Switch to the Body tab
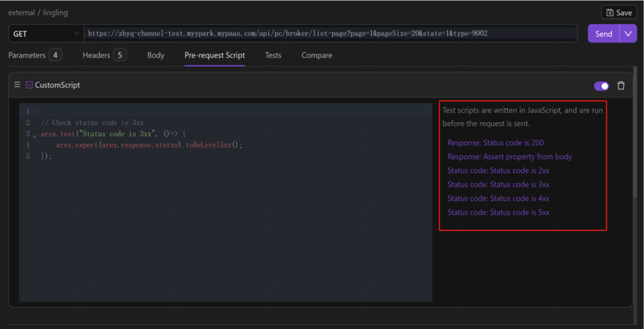This screenshot has width=644, height=329. (155, 55)
